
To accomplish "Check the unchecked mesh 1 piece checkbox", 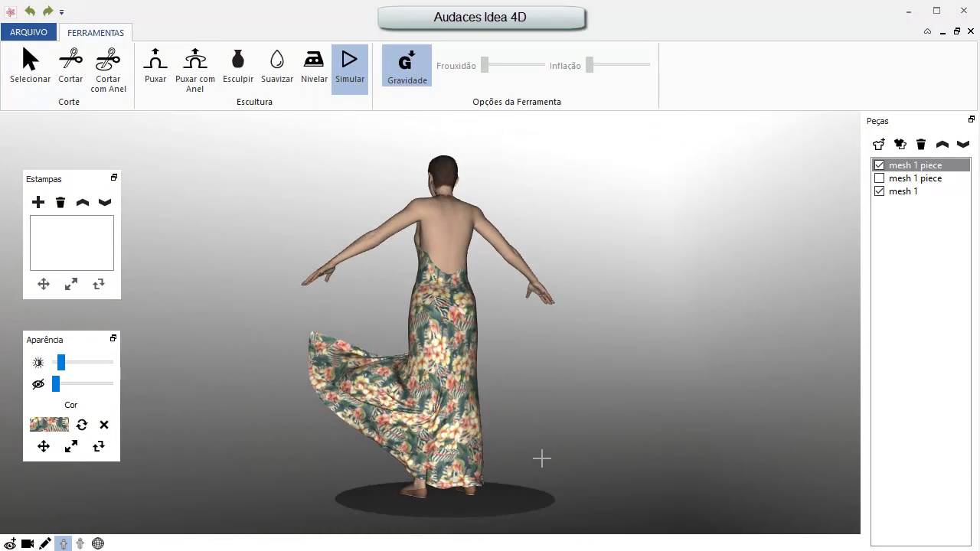I will pyautogui.click(x=879, y=178).
